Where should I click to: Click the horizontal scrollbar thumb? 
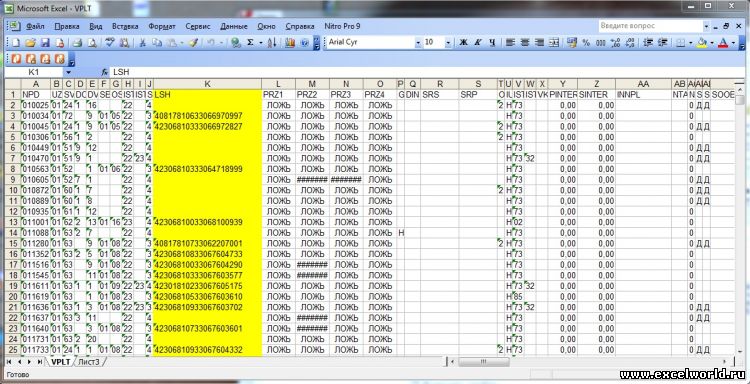(484, 362)
